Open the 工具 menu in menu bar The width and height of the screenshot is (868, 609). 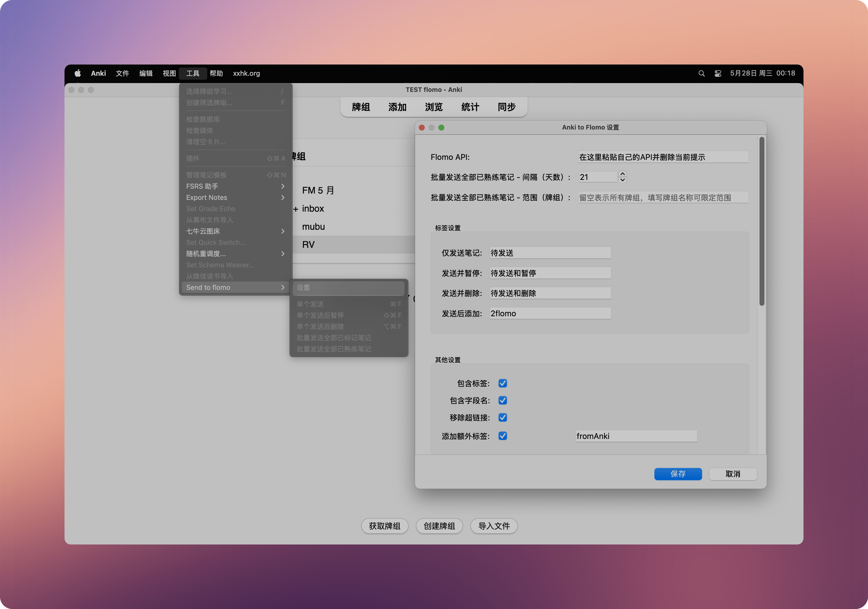pyautogui.click(x=192, y=73)
